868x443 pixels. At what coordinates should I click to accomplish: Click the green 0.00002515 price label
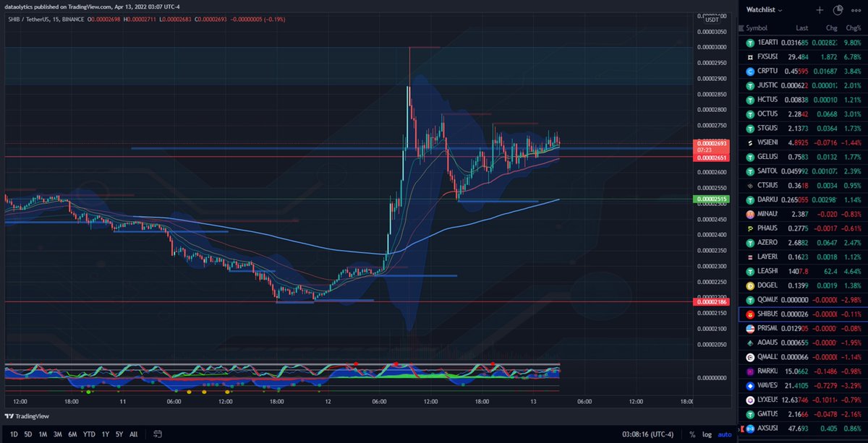(710, 199)
